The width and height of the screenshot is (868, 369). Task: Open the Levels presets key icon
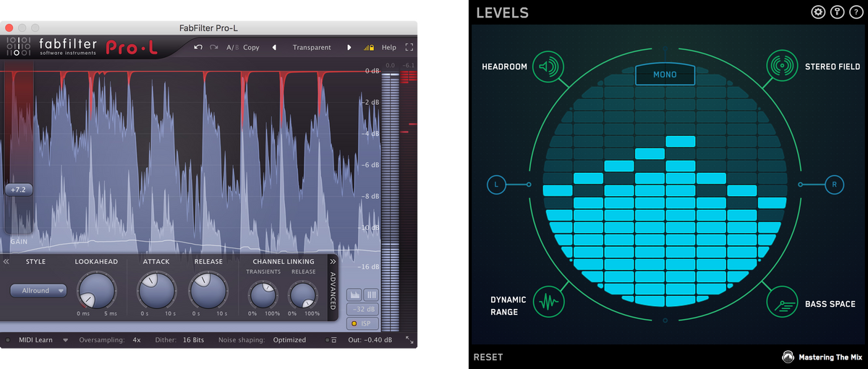838,12
